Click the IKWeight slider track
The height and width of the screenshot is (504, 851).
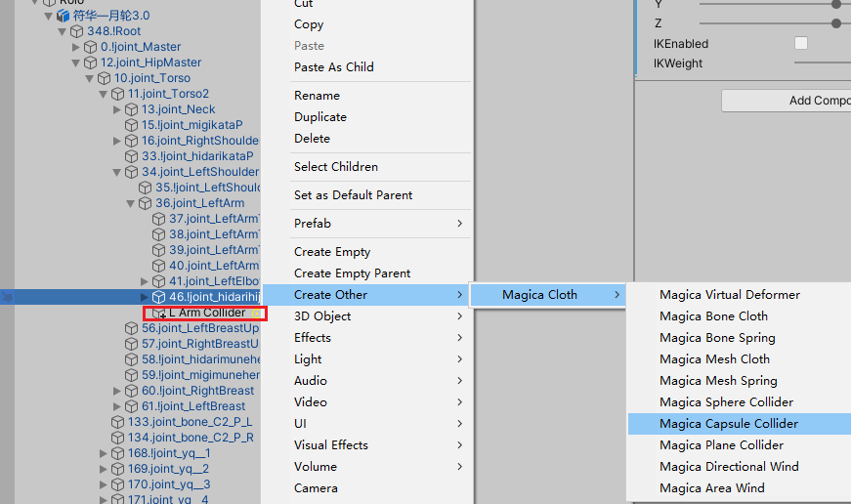821,63
